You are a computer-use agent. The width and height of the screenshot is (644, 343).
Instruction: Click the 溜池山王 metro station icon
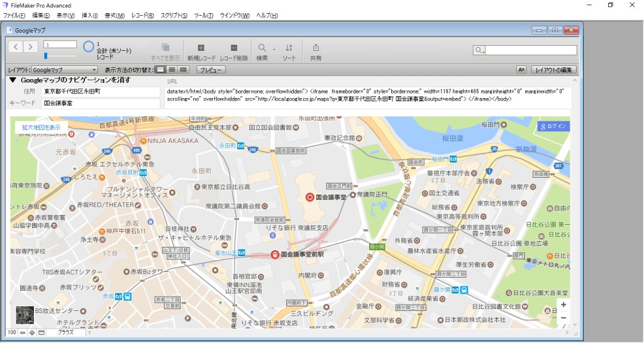(x=241, y=253)
